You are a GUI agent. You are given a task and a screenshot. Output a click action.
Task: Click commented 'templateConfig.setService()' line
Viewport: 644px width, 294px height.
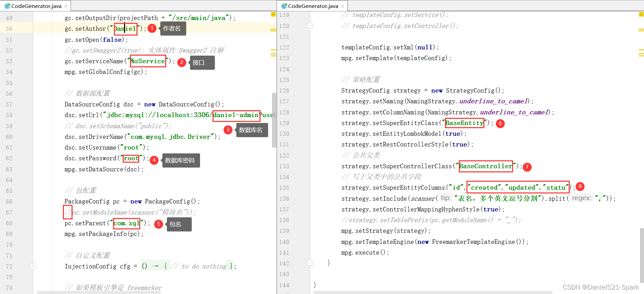point(395,15)
